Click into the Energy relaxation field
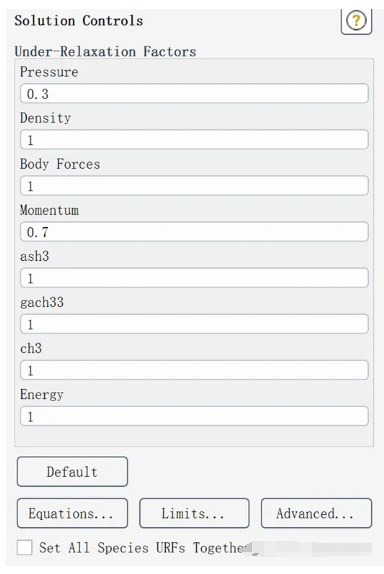The height and width of the screenshot is (574, 384). pos(194,416)
